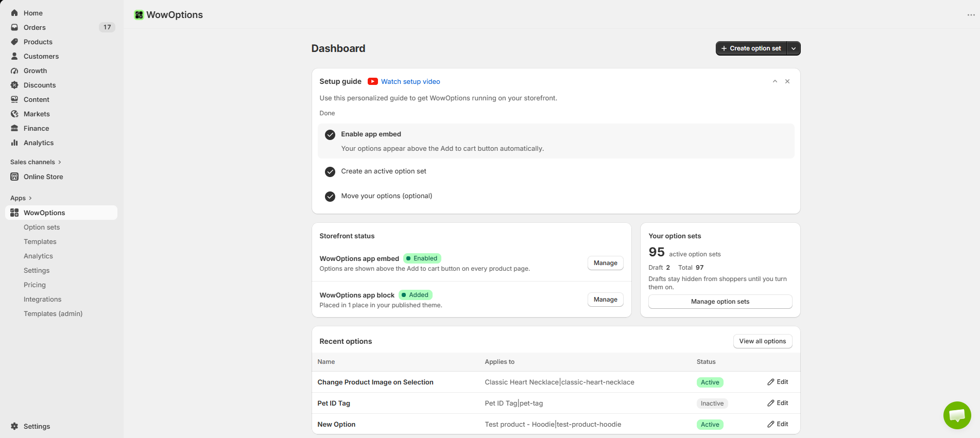Screen dimensions: 980x438
Task: Click Active status of New Option row
Action: 710,425
